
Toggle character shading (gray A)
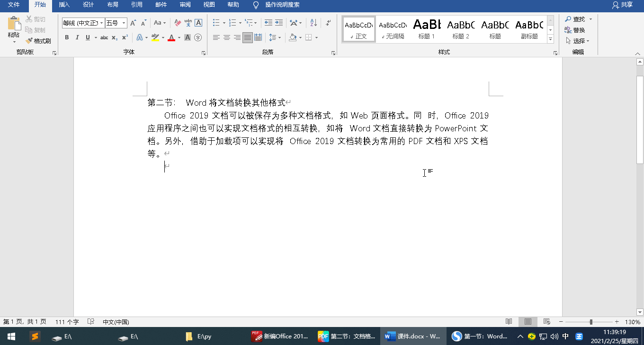188,37
